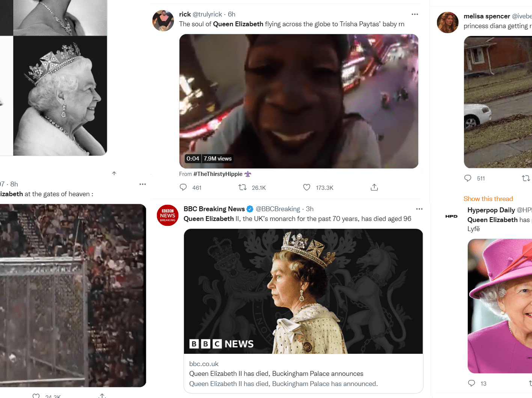532x398 pixels.
Task: Open more options on BBC Breaking tweet
Action: (x=419, y=209)
